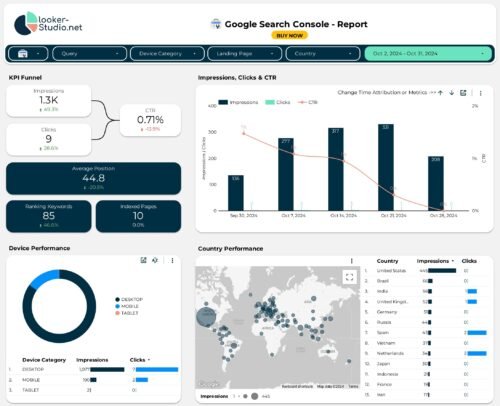Click the Sep 30, 2024 impressions bar
The height and width of the screenshot is (406, 500).
pos(236,193)
